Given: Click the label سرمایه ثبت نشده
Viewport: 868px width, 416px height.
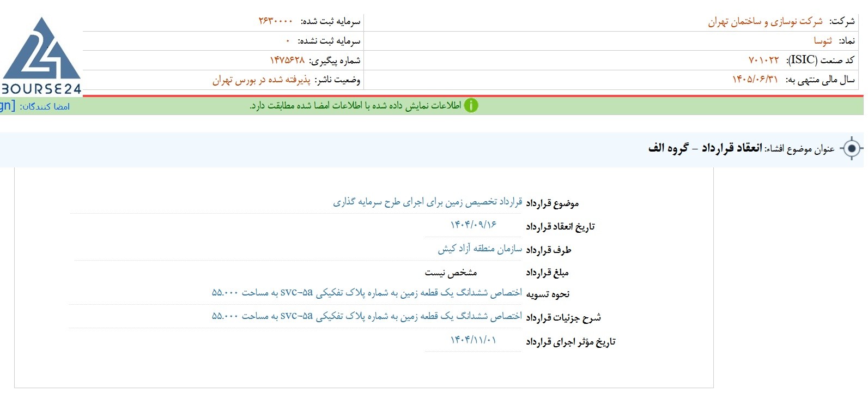Looking at the screenshot, I should point(329,41).
